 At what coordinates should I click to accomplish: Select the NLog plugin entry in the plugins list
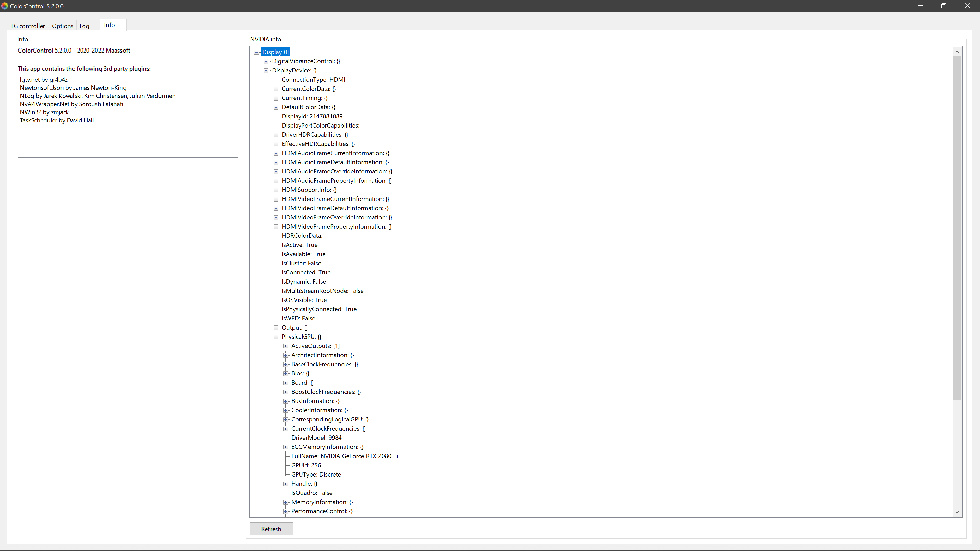98,96
